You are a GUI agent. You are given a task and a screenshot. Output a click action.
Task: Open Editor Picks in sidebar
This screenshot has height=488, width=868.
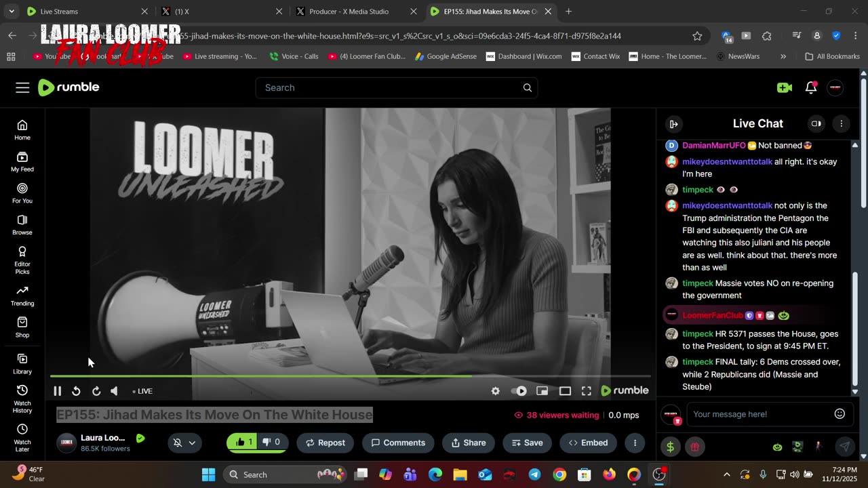(22, 259)
